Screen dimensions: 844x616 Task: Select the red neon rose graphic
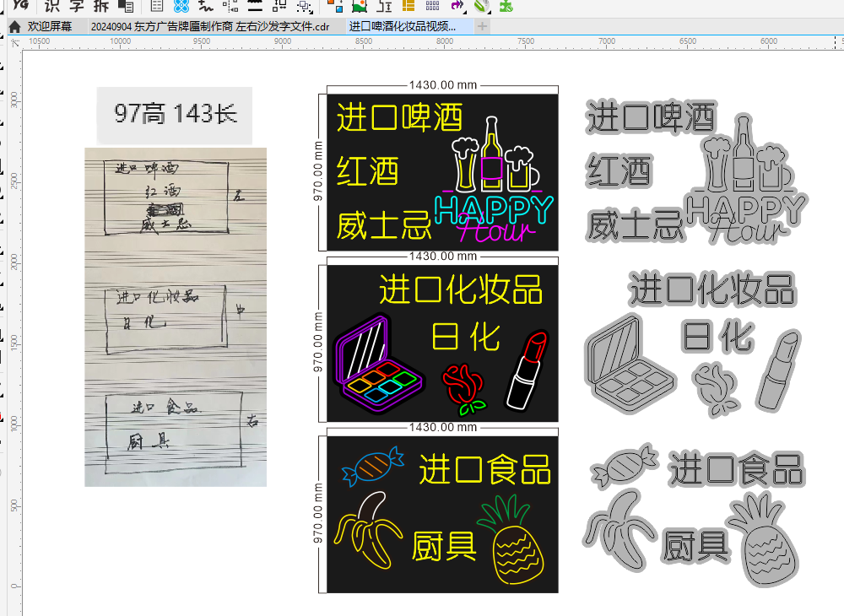464,390
